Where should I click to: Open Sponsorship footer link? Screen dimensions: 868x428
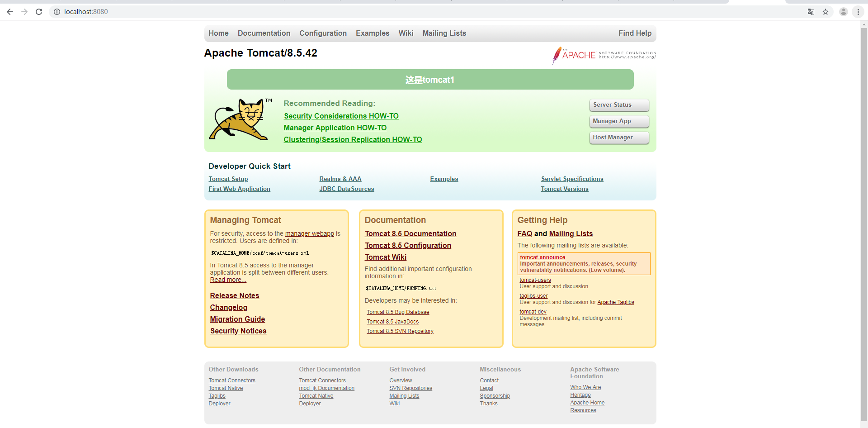(x=495, y=396)
